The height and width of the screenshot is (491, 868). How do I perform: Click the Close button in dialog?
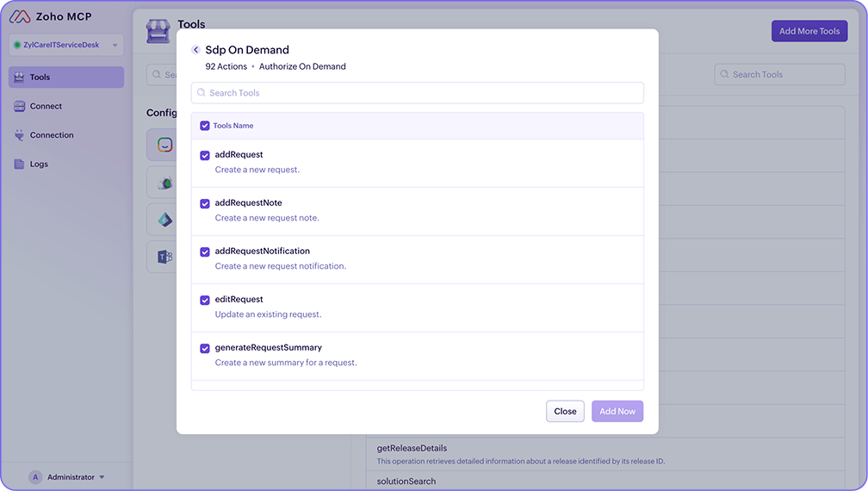pyautogui.click(x=565, y=411)
